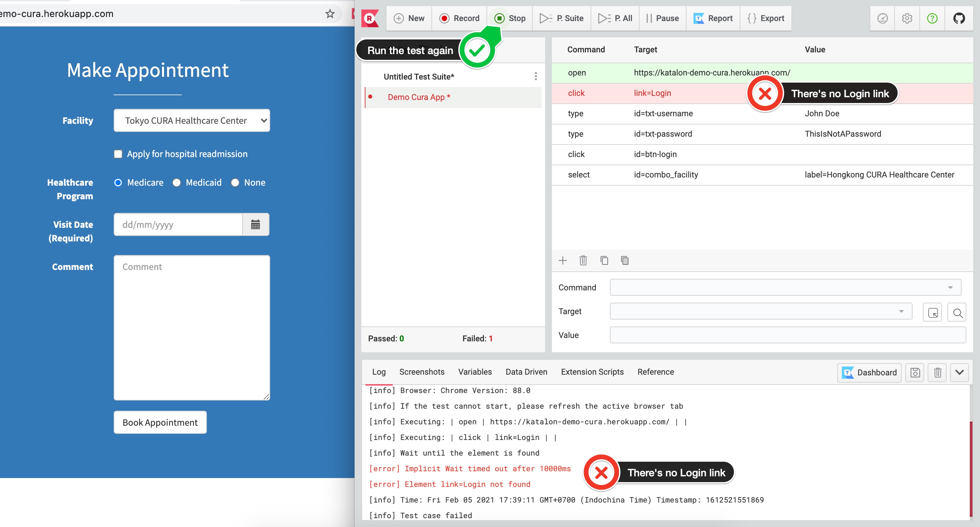Click the add command plus icon
The image size is (980, 527).
pyautogui.click(x=563, y=260)
